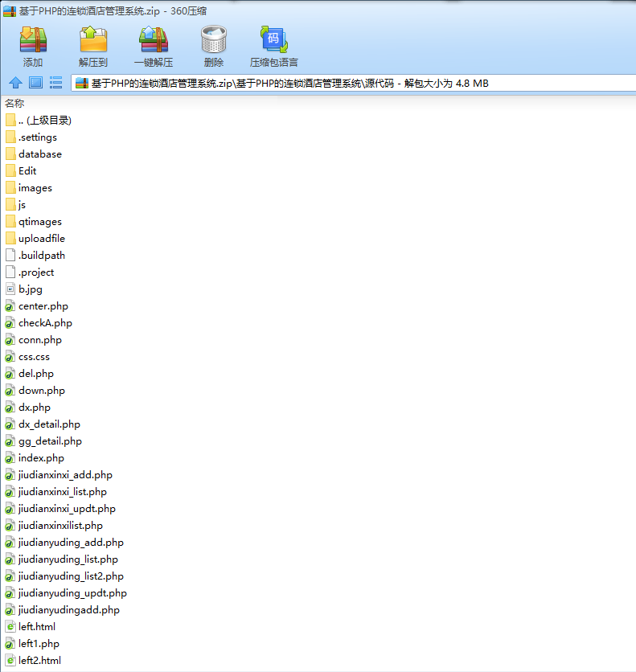The width and height of the screenshot is (636, 672).
Task: Select the center.php file icon
Action: [x=10, y=306]
